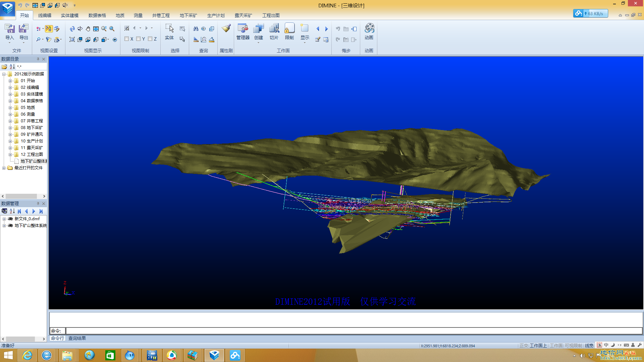
Task: Open folder icon in 数据目录 toolbar
Action: pos(4,67)
